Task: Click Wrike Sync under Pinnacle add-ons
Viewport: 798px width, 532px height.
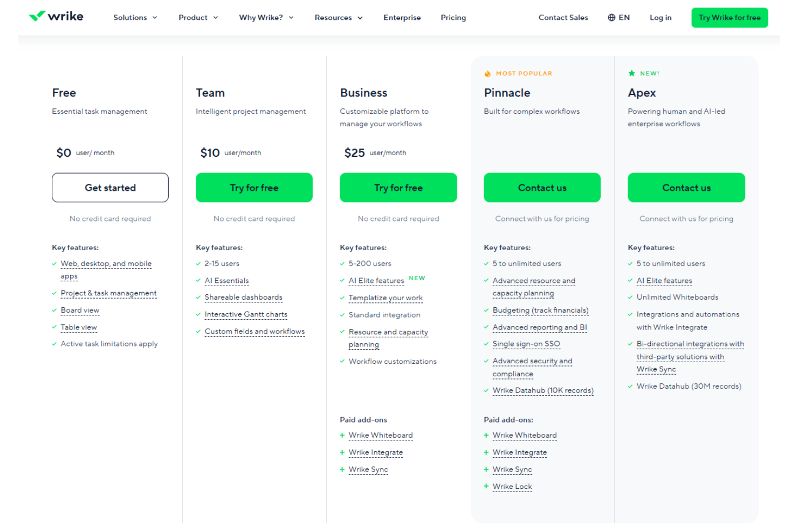Action: coord(512,469)
